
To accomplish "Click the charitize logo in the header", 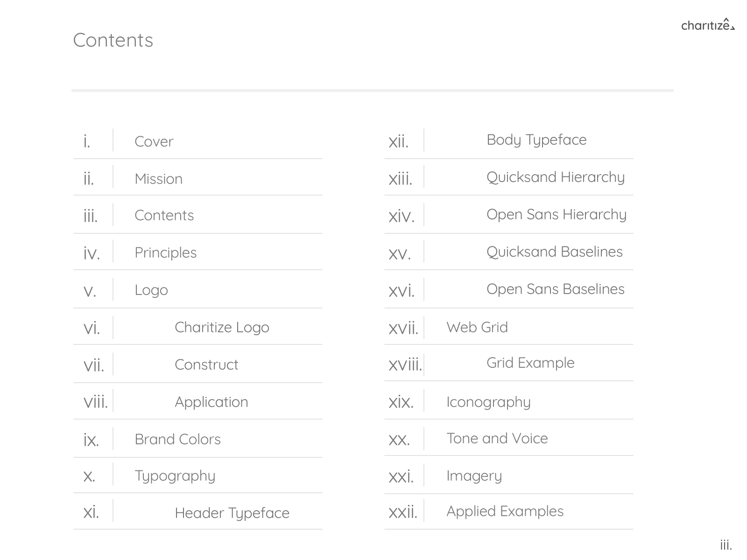I will click(x=708, y=24).
